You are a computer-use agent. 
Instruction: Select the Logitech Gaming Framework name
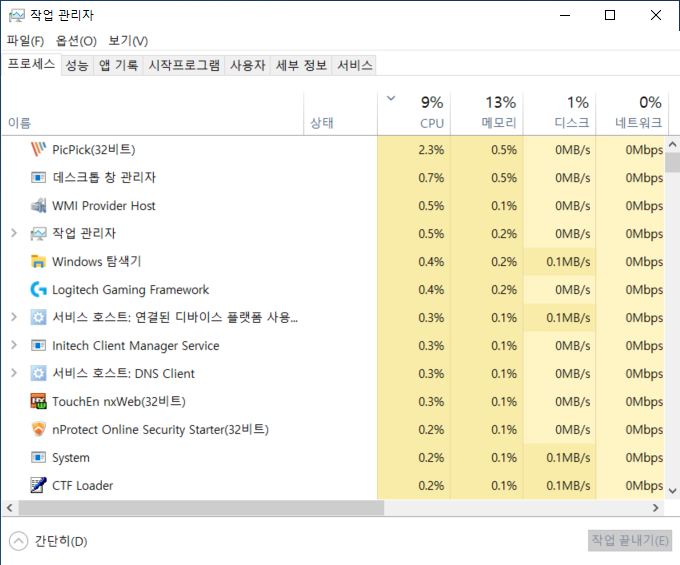click(x=131, y=290)
